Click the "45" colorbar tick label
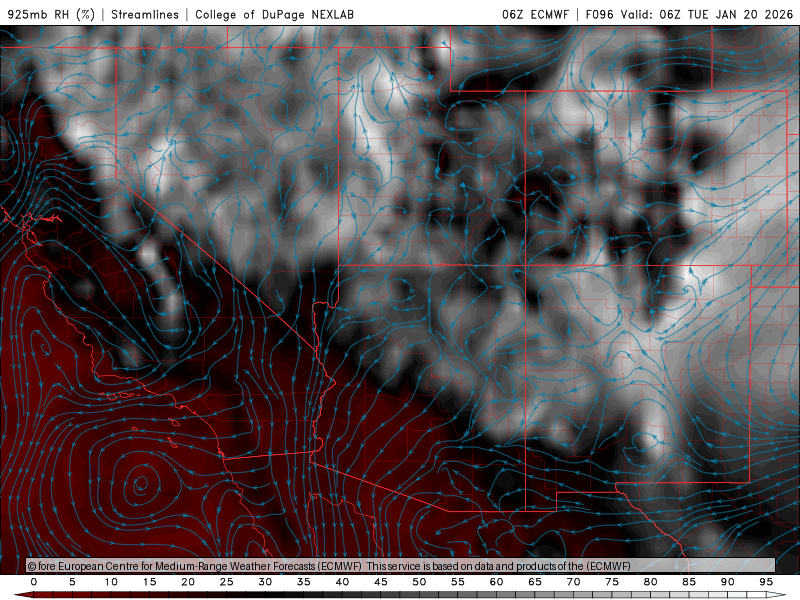The height and width of the screenshot is (600, 800). pyautogui.click(x=381, y=582)
